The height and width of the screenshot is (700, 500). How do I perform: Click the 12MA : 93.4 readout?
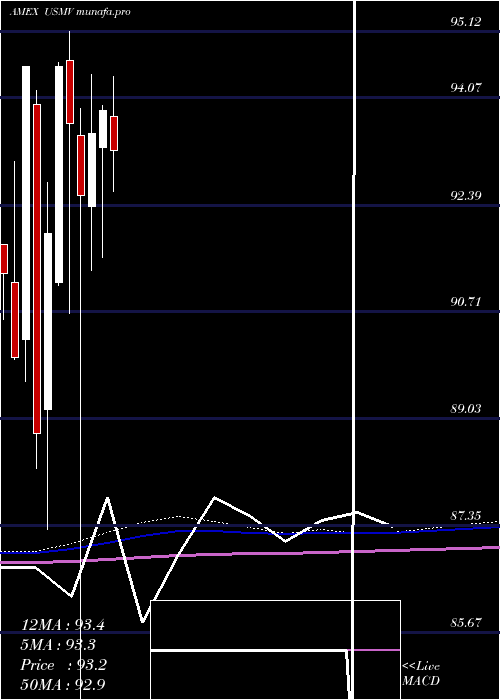point(63,625)
